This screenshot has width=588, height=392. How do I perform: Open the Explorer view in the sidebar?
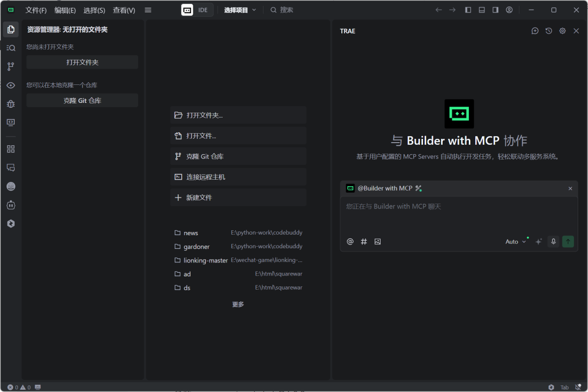(11, 29)
